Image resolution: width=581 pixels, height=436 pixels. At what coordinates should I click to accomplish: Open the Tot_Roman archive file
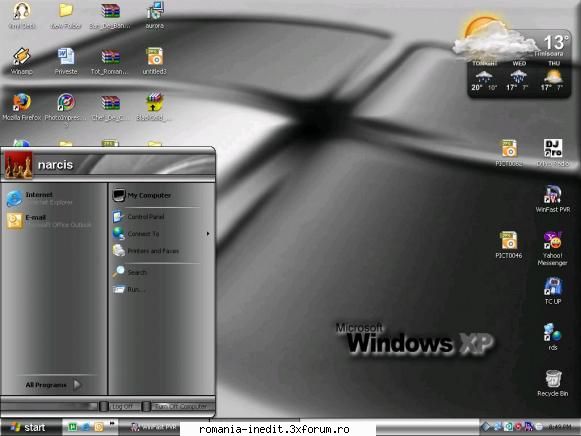pyautogui.click(x=110, y=62)
